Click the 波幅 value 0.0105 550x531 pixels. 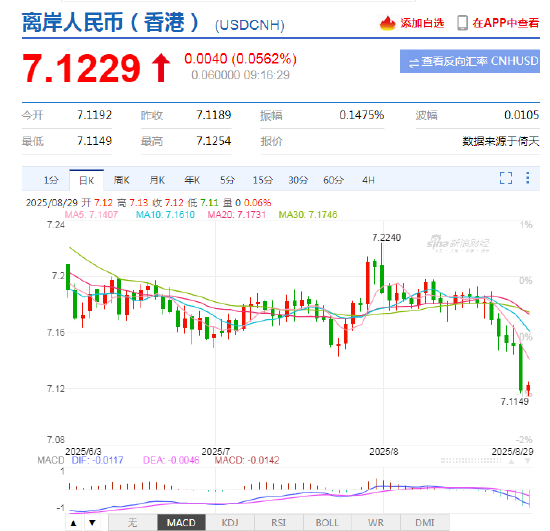tap(522, 115)
